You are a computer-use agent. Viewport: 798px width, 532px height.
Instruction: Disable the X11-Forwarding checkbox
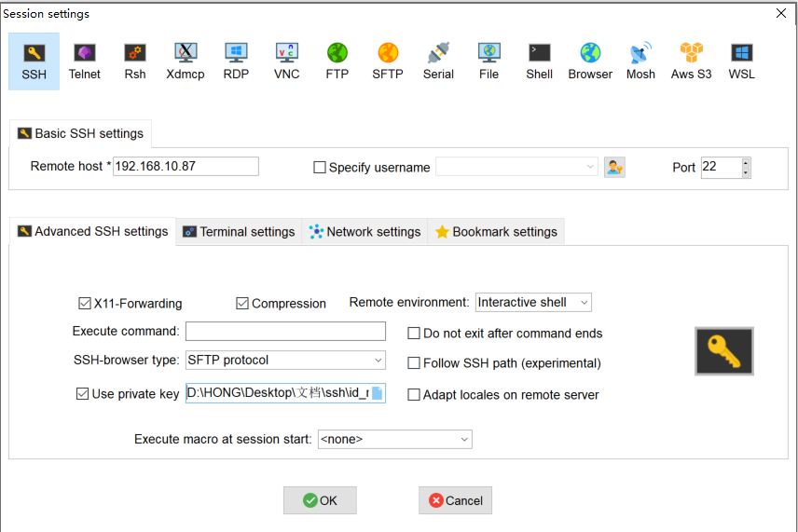[x=85, y=303]
